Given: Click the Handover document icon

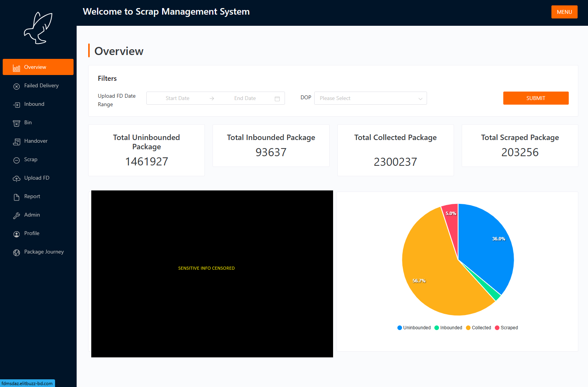Looking at the screenshot, I should [17, 142].
